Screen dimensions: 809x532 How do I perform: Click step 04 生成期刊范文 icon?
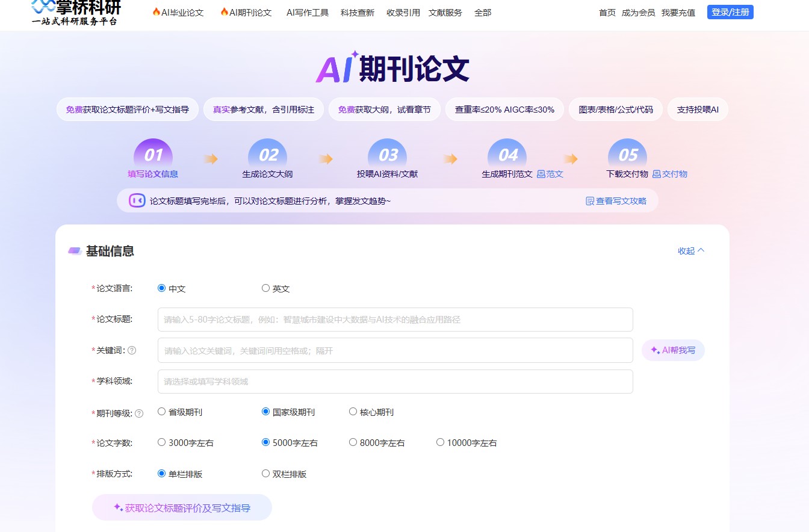coord(507,153)
